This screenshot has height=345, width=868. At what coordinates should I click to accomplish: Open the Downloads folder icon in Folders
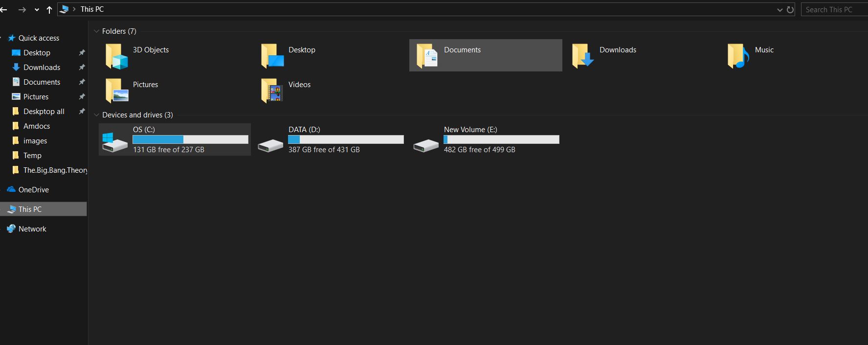point(582,56)
